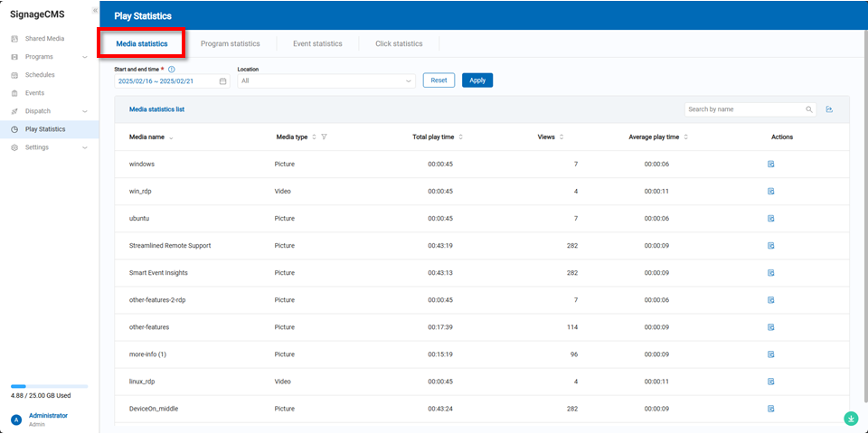Open the details action icon for windows row

point(771,165)
